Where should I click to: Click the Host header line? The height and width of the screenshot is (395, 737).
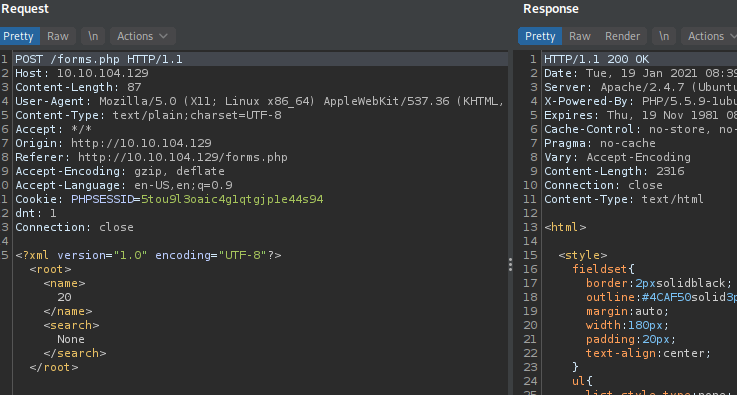82,73
